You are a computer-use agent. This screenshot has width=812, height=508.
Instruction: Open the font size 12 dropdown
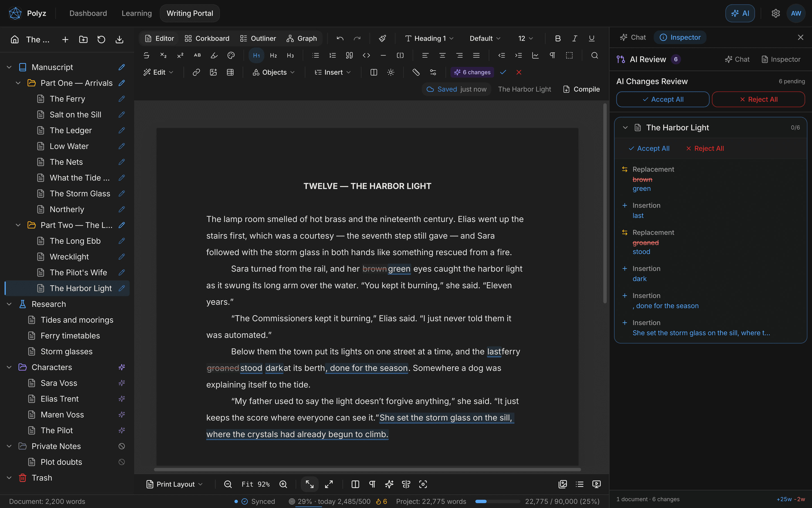pyautogui.click(x=526, y=38)
